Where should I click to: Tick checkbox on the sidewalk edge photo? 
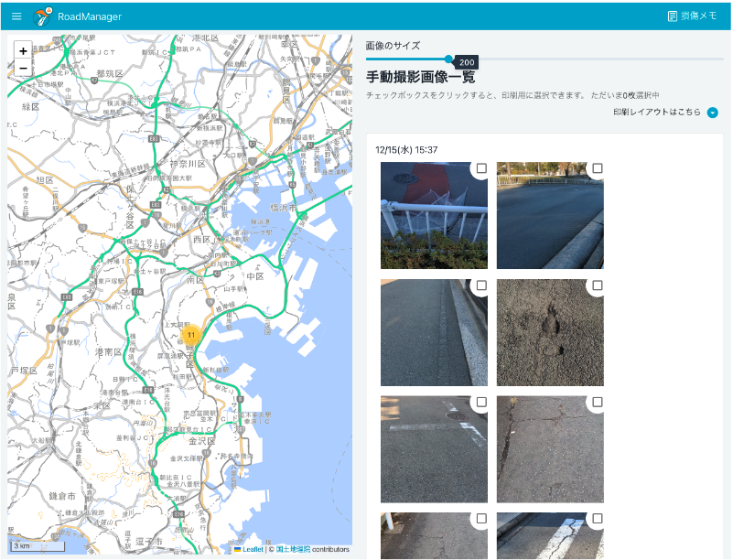tap(481, 285)
